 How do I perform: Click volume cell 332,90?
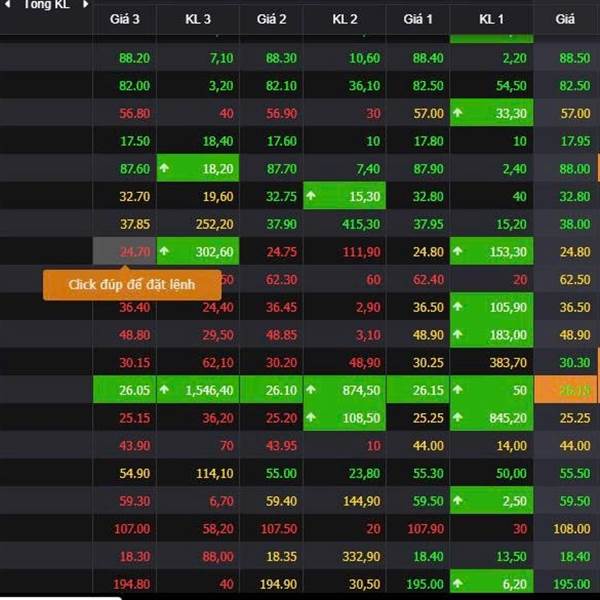click(x=344, y=556)
